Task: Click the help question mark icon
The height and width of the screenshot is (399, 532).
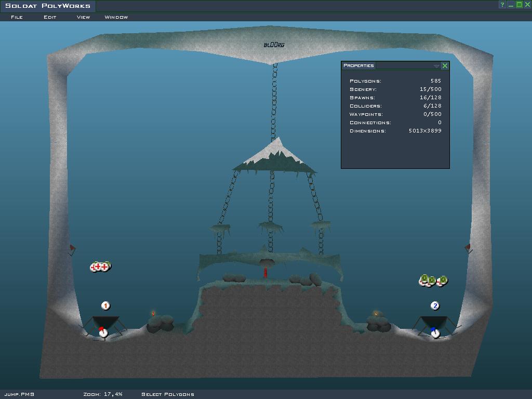Action: [x=502, y=5]
